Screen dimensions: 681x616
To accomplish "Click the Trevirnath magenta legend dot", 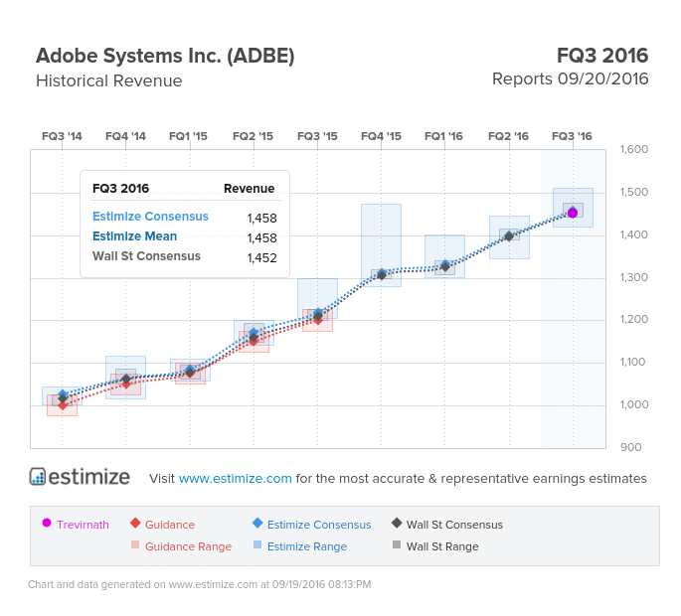I will [47, 523].
